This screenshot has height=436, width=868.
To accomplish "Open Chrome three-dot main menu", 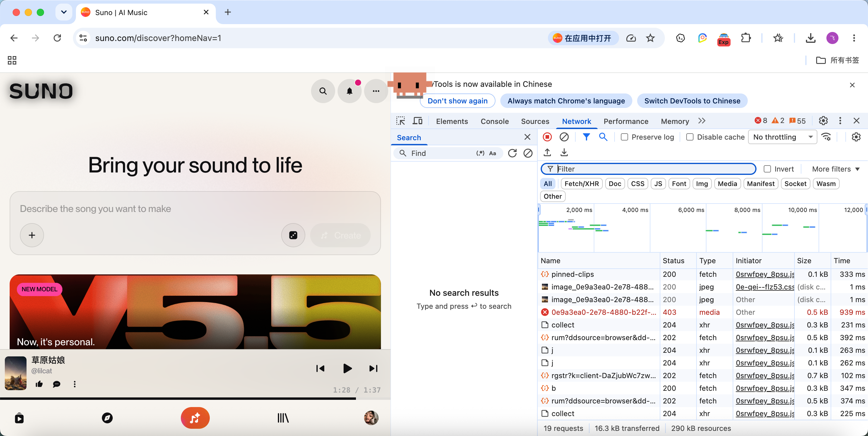I will (x=854, y=38).
